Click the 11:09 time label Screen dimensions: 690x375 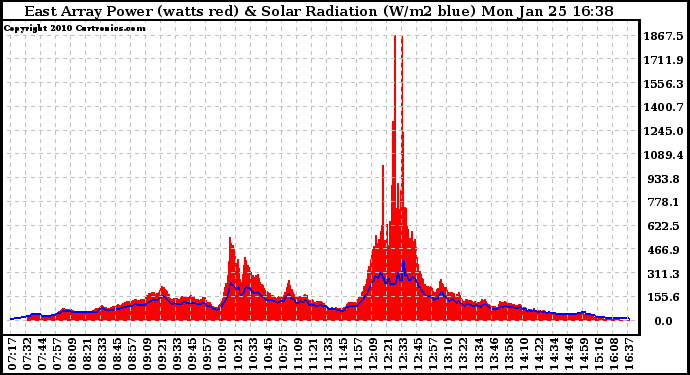[x=297, y=354]
